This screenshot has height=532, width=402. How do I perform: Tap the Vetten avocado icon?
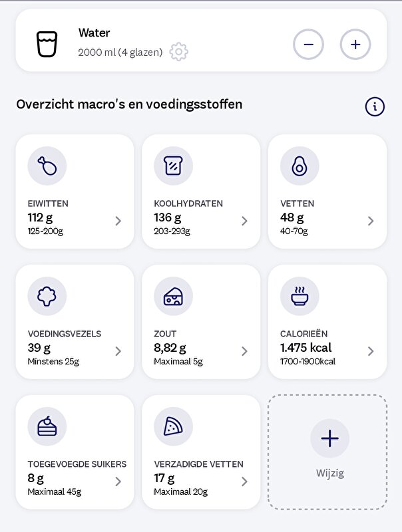300,166
